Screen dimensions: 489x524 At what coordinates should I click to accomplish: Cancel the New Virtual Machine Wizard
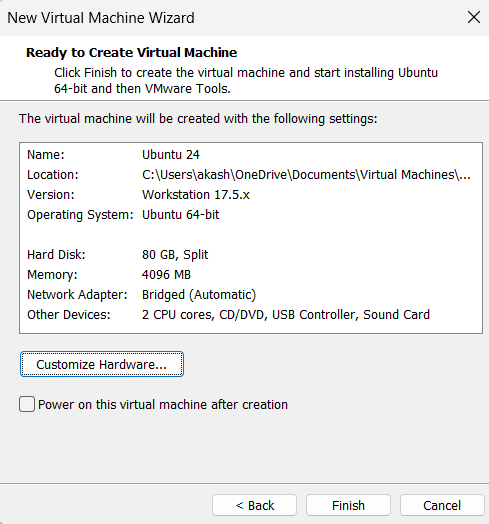[442, 505]
